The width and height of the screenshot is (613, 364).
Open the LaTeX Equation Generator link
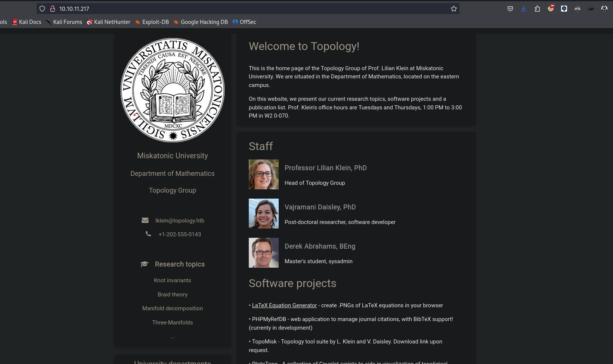point(284,305)
